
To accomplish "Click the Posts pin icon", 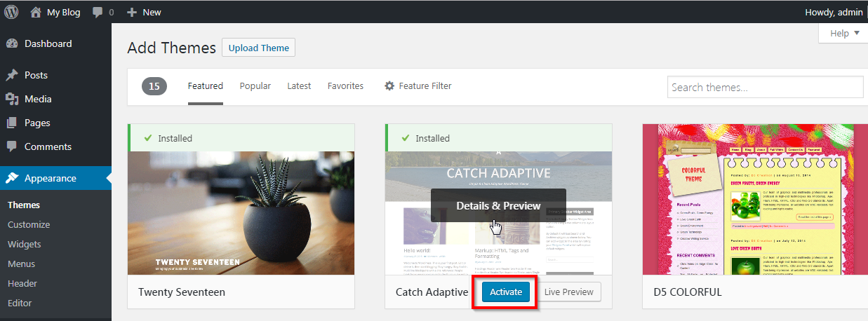I will [x=12, y=75].
